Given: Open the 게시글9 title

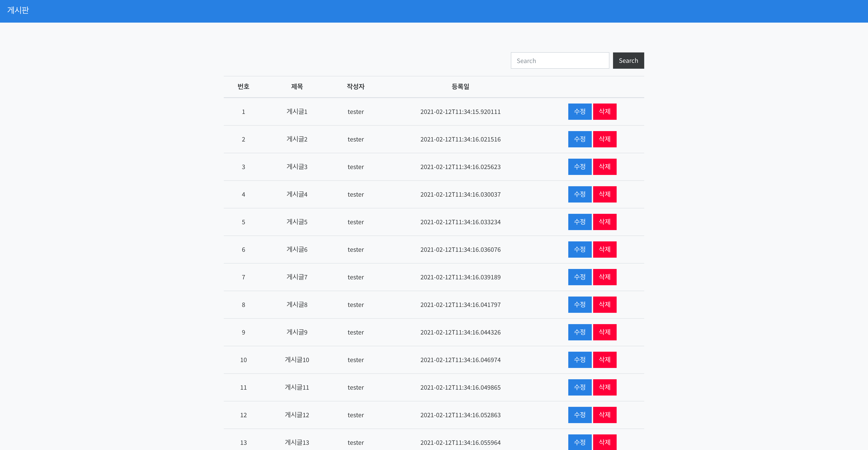Looking at the screenshot, I should (297, 332).
